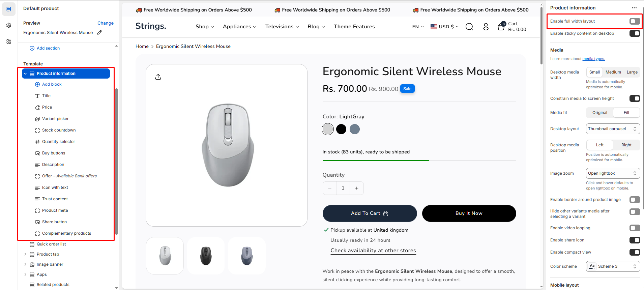Image resolution: width=644 pixels, height=290 pixels.
Task: Open the shopping cart bag icon
Action: click(x=501, y=26)
